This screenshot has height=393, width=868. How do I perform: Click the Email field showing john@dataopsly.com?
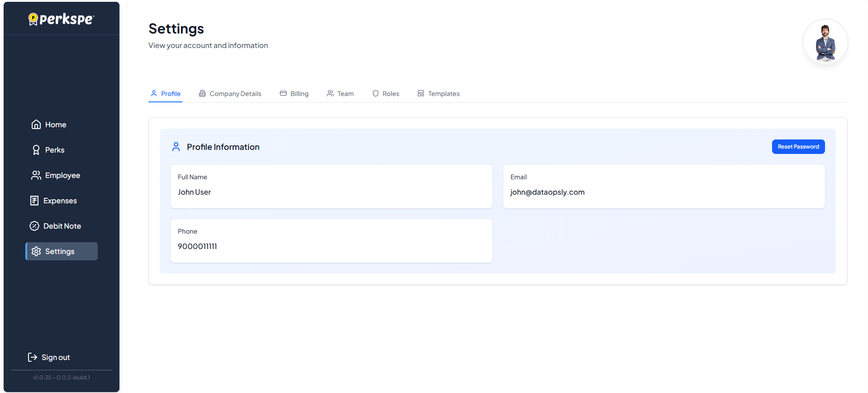click(x=663, y=187)
